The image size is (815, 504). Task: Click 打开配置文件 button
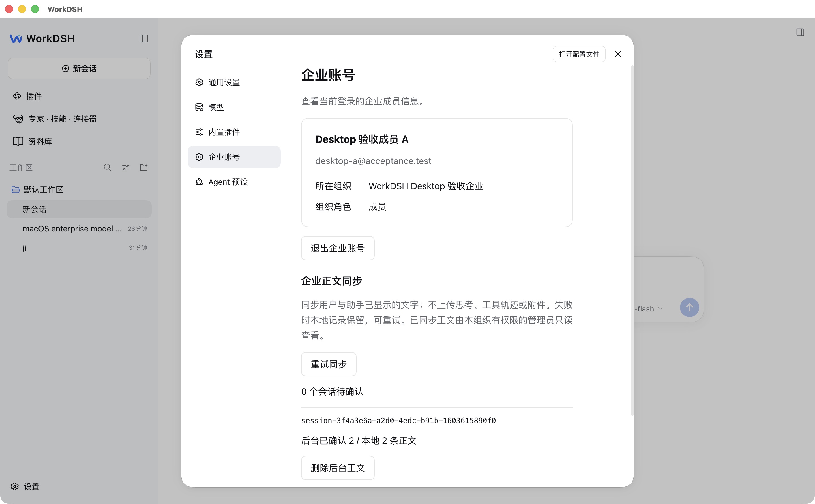pyautogui.click(x=579, y=54)
